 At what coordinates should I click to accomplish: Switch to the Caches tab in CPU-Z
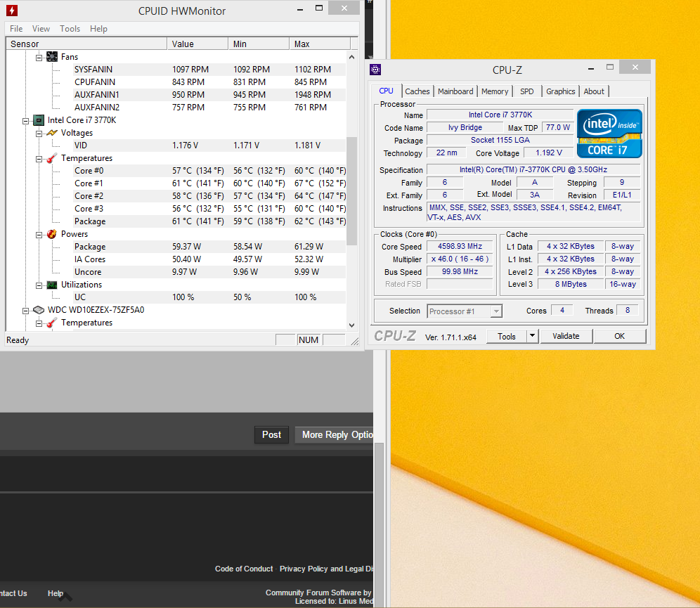(x=417, y=91)
